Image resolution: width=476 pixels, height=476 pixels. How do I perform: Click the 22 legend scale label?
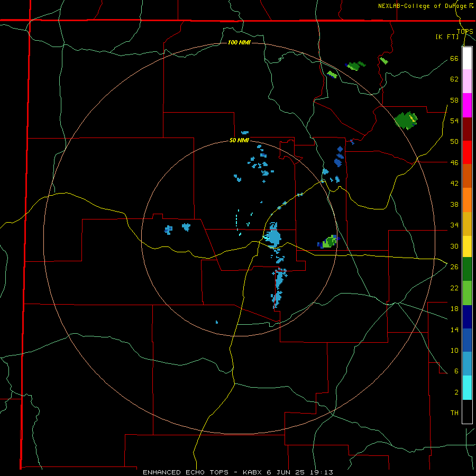click(454, 288)
